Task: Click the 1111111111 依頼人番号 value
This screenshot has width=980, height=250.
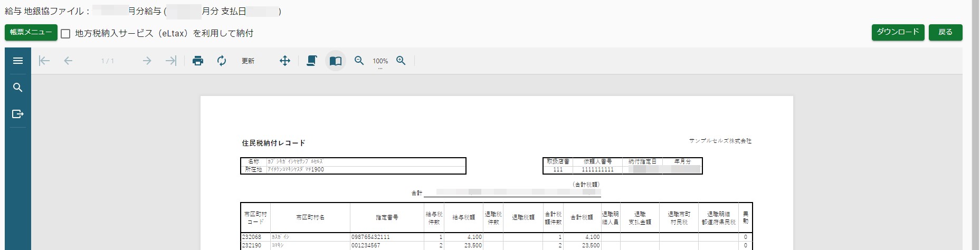Action: (597, 170)
